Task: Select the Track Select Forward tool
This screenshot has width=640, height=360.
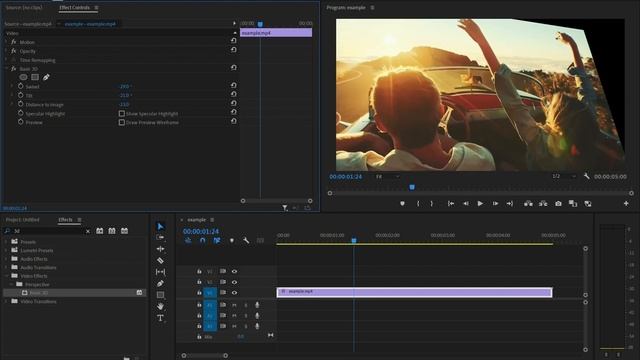Action: (160, 238)
